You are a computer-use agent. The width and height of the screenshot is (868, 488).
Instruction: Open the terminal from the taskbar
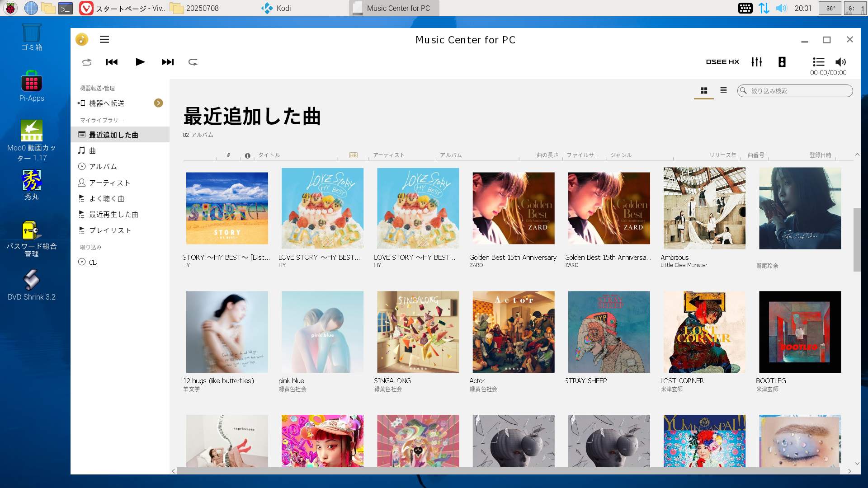[66, 8]
